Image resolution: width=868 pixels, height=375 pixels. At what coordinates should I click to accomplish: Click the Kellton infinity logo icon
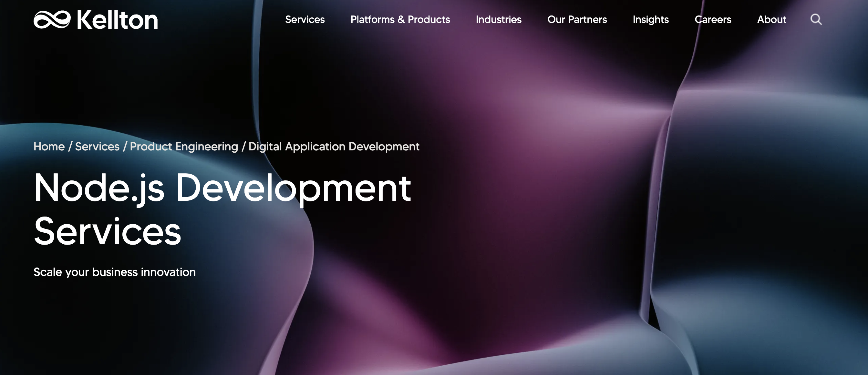coord(52,19)
